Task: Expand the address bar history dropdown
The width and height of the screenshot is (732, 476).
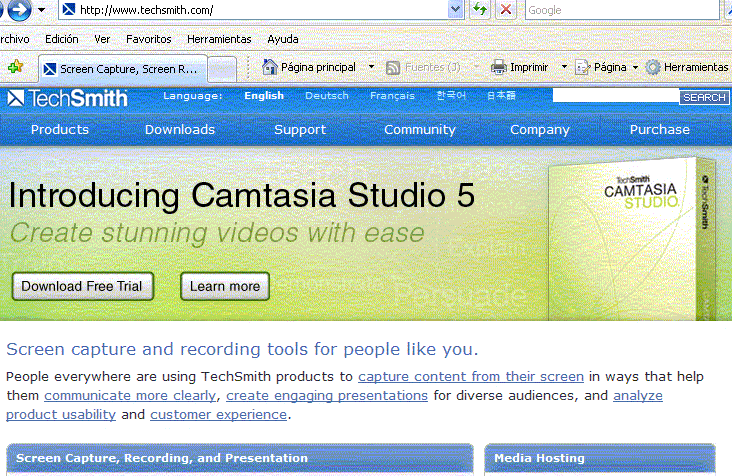Action: coord(455,9)
